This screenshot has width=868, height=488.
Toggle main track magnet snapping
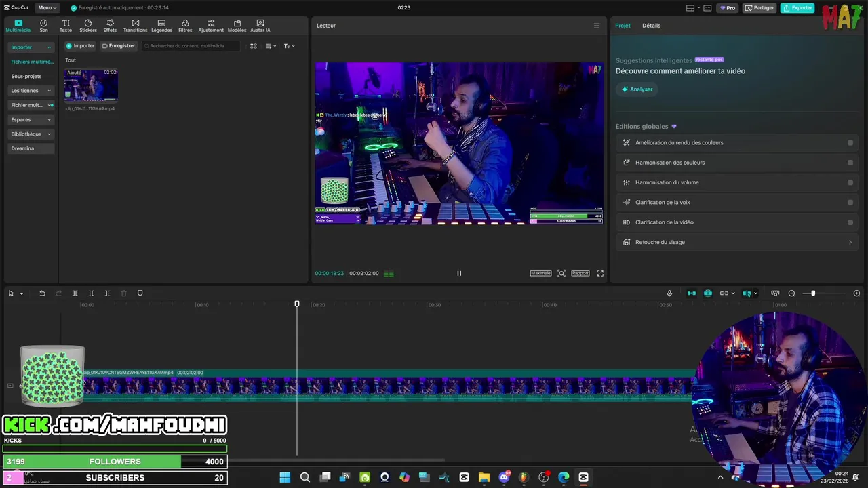point(692,293)
